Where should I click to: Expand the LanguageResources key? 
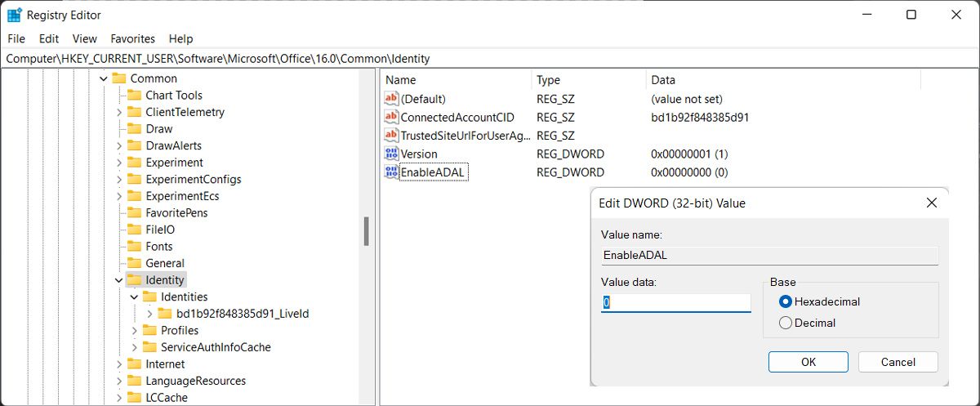click(119, 381)
